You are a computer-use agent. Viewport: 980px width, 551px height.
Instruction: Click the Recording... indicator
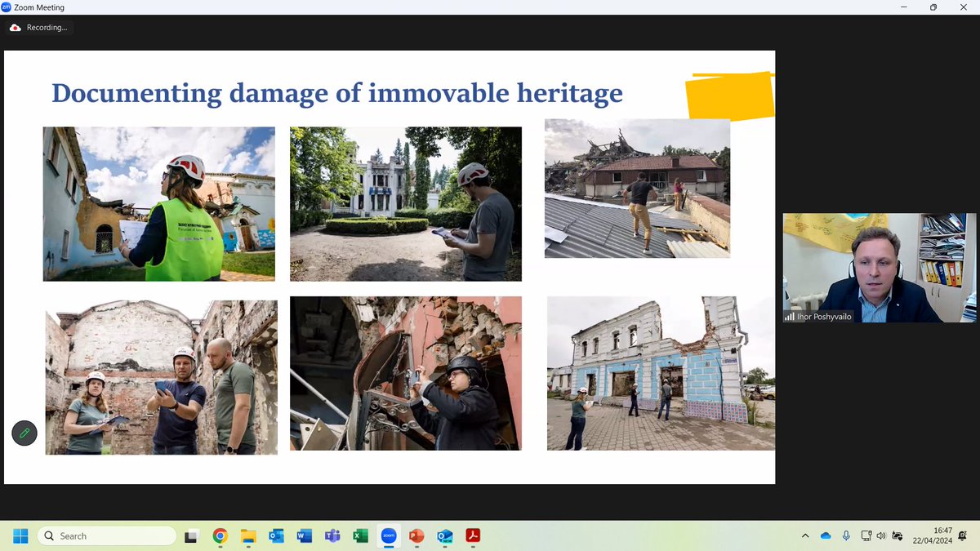tap(39, 28)
